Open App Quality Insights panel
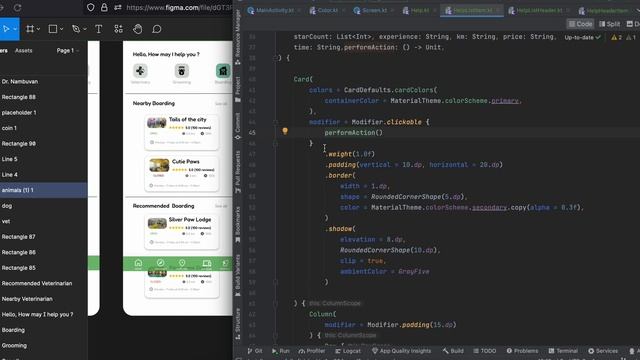Viewport: 640px width, 360px height. point(401,351)
